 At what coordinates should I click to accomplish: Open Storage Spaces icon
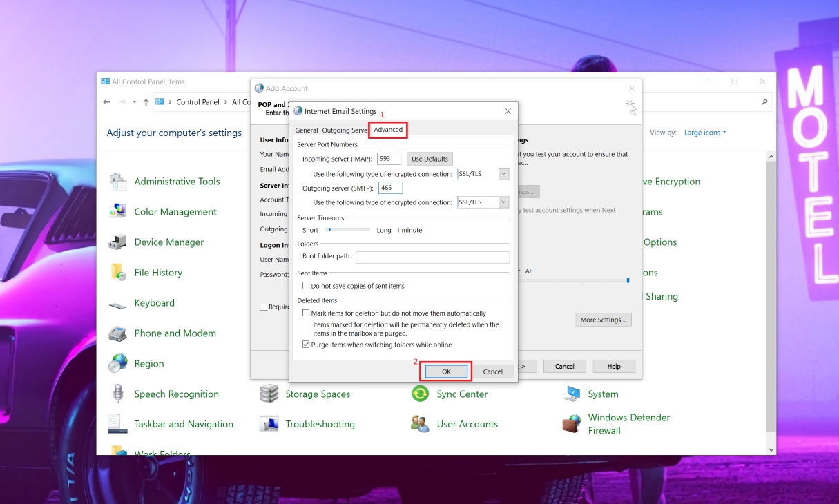[x=269, y=394]
